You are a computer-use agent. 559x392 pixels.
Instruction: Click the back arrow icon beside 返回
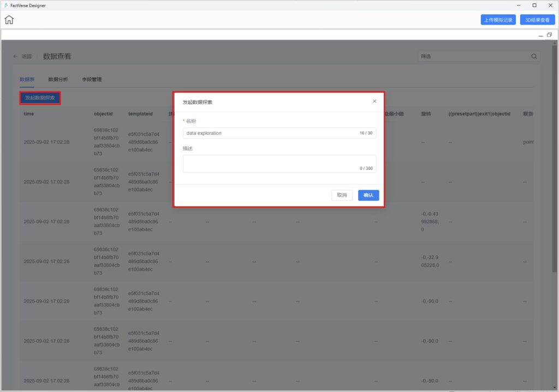pos(15,56)
